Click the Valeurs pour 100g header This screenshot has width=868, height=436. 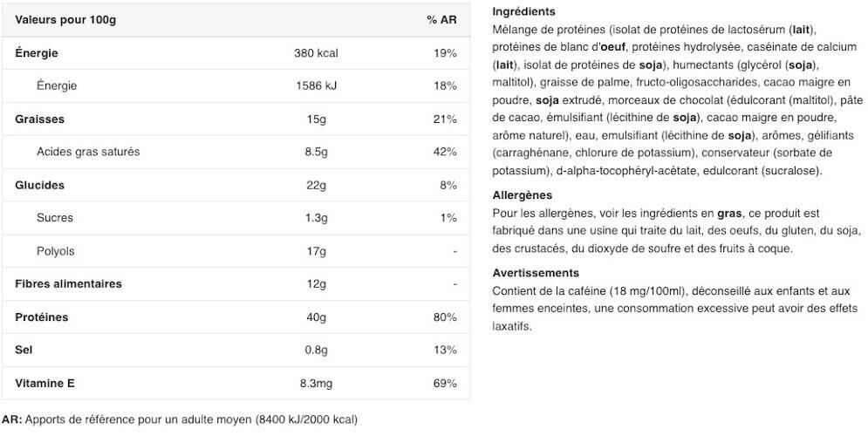click(x=65, y=20)
